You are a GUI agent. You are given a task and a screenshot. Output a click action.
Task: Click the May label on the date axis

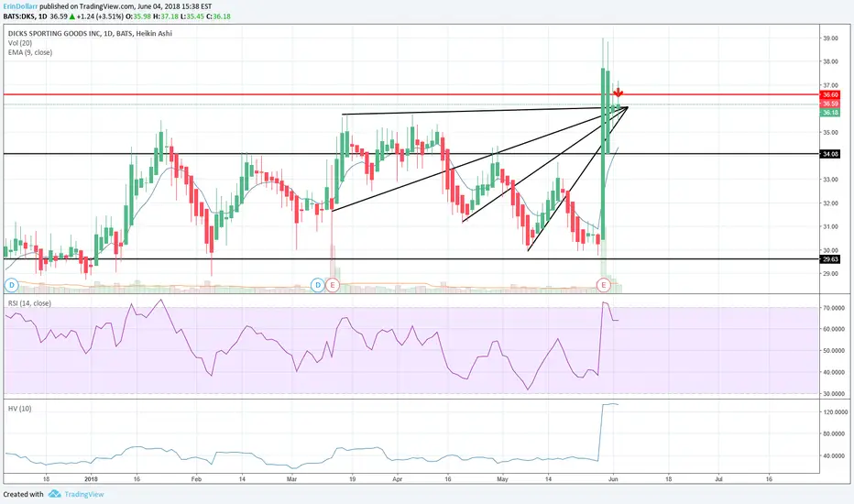click(x=502, y=479)
